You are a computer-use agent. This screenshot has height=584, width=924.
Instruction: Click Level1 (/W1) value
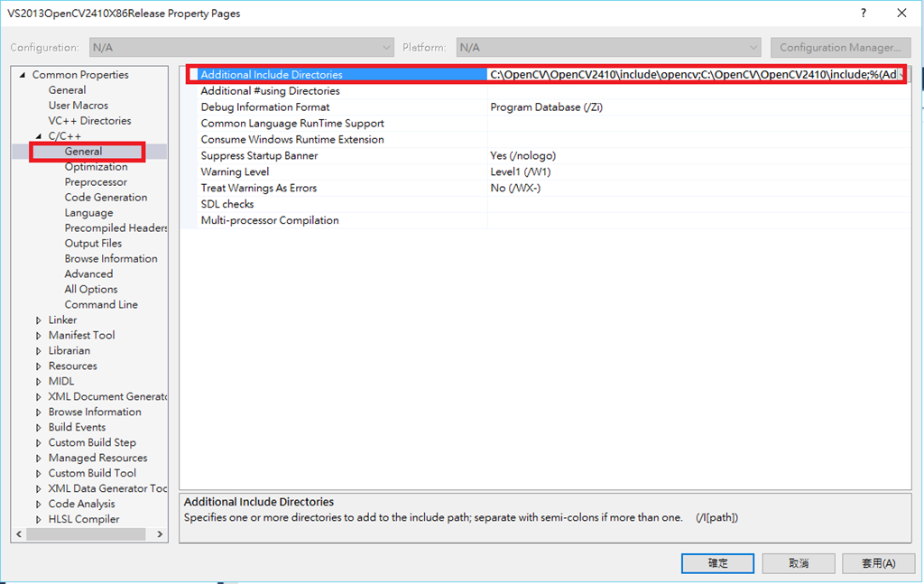[x=521, y=172]
